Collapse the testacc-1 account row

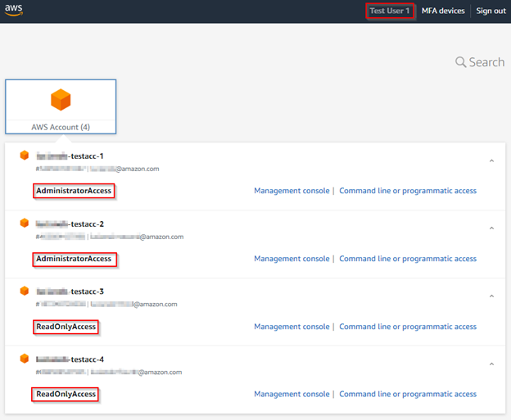(x=492, y=160)
